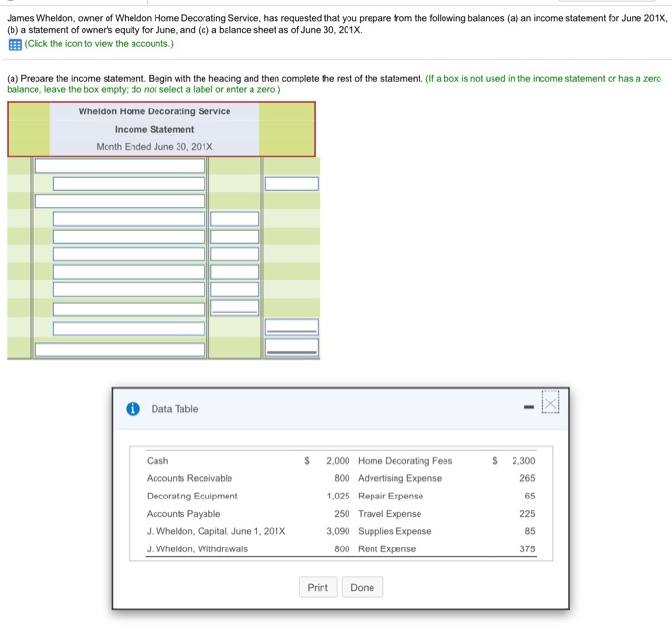
Task: Close the Data Table dialog
Action: pyautogui.click(x=550, y=403)
